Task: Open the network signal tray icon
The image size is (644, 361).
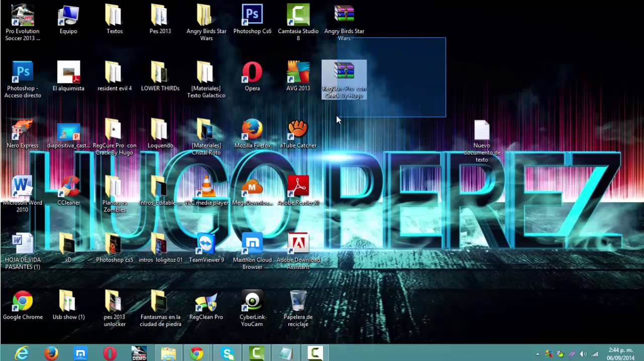Action: [595, 354]
